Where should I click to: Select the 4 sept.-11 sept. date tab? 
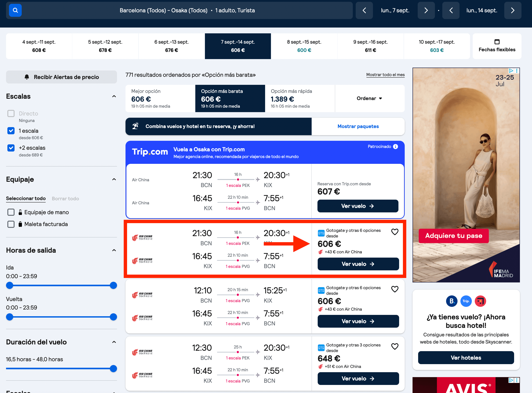[39, 46]
